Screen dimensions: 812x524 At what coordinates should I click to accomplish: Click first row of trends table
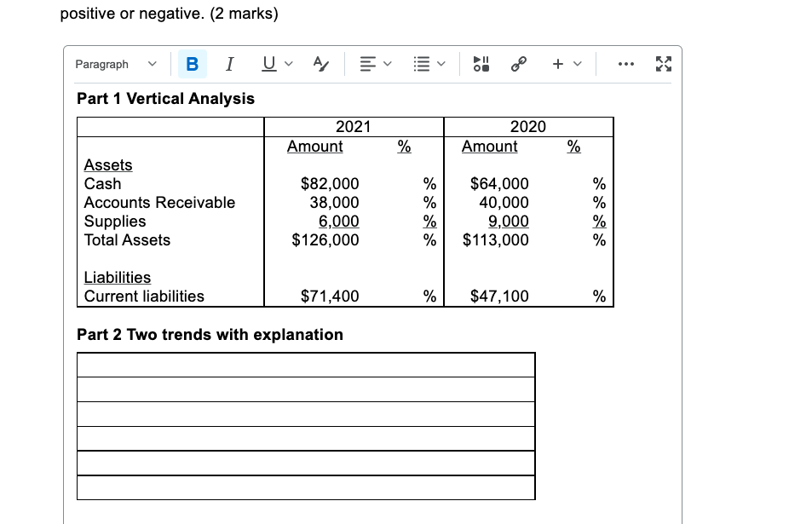click(306, 365)
